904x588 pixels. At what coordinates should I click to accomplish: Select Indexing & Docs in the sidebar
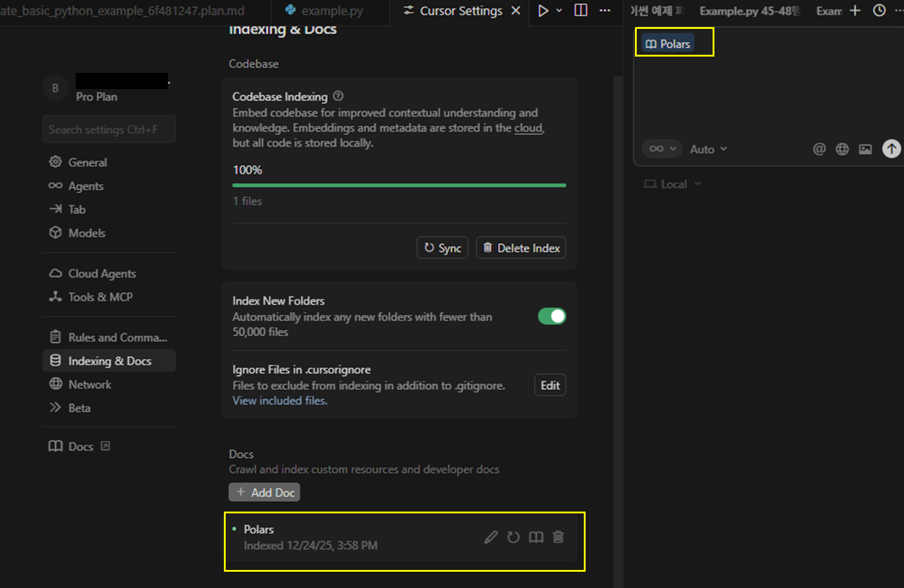109,361
